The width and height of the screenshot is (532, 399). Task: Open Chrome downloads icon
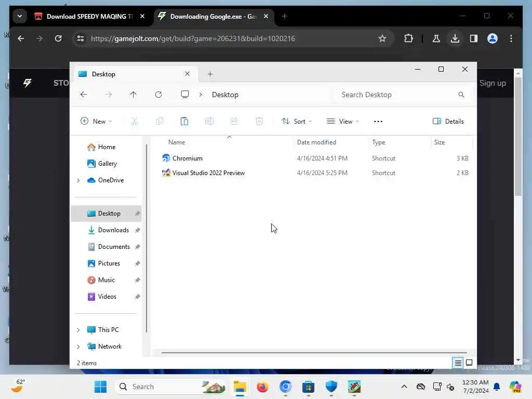pos(455,38)
